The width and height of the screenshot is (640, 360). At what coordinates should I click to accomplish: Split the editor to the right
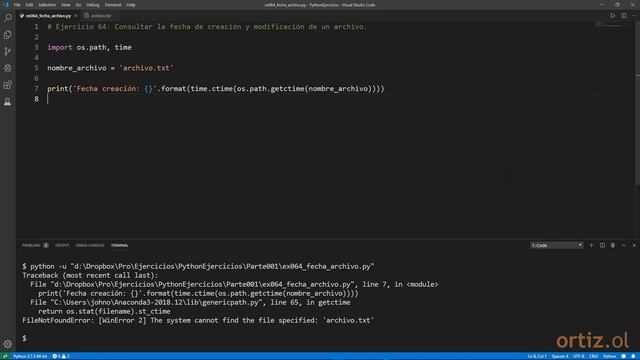pos(624,16)
